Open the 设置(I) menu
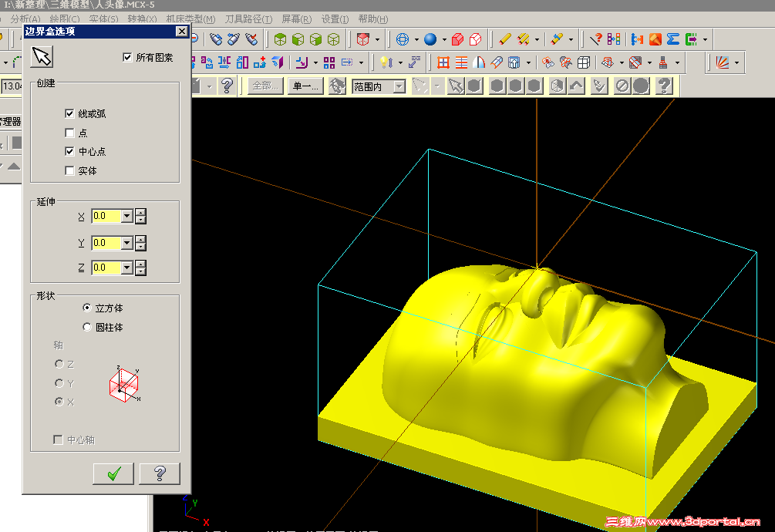The width and height of the screenshot is (775, 532). click(335, 19)
